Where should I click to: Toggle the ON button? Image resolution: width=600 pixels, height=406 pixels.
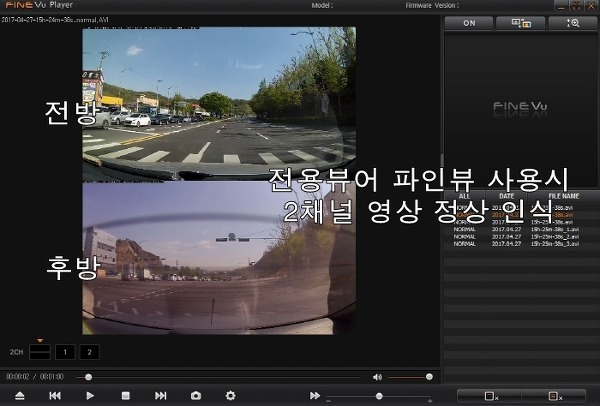click(x=469, y=23)
